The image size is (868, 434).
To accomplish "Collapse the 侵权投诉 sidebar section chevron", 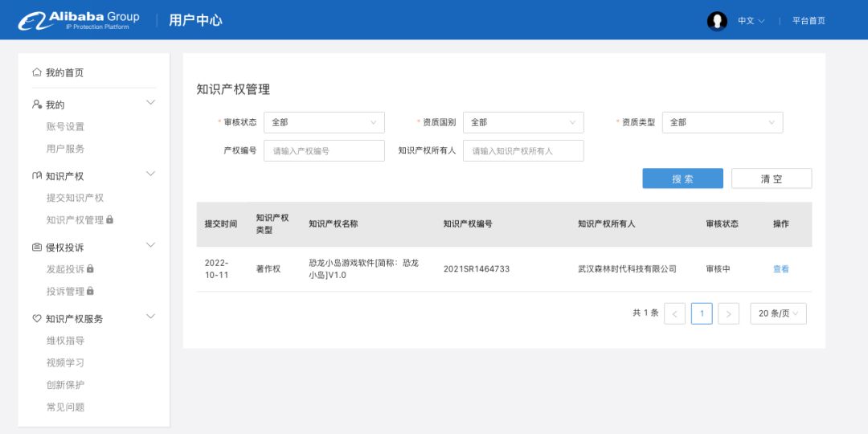I will coord(150,244).
